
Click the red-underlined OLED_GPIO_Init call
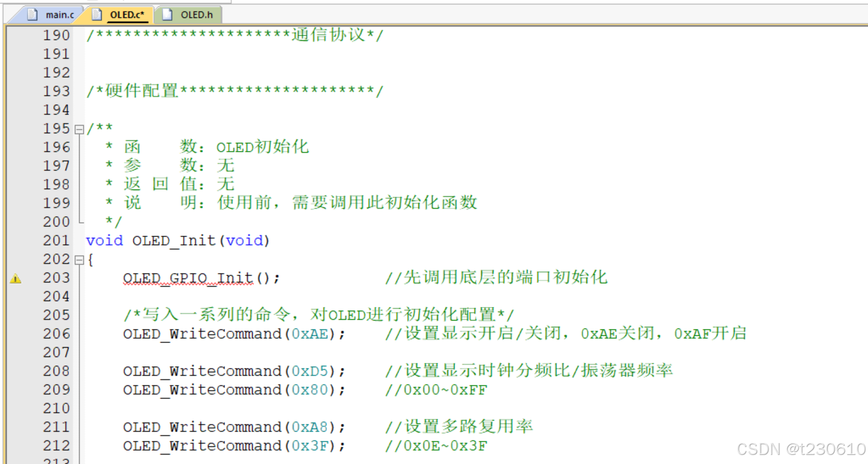[x=187, y=277]
